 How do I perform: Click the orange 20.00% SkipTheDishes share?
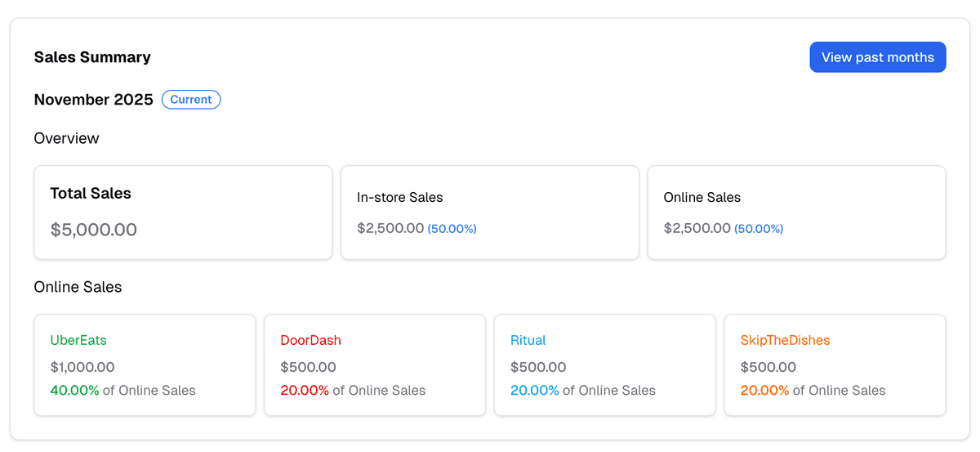(x=765, y=390)
